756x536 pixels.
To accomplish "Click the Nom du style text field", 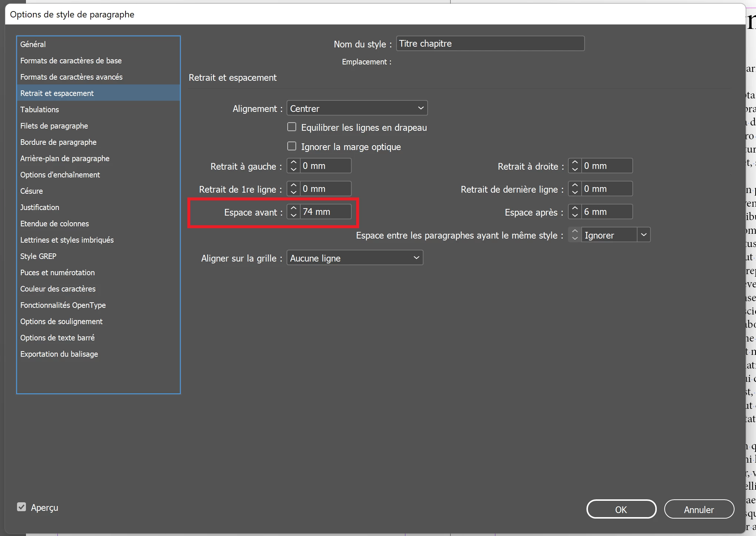I will pos(490,44).
